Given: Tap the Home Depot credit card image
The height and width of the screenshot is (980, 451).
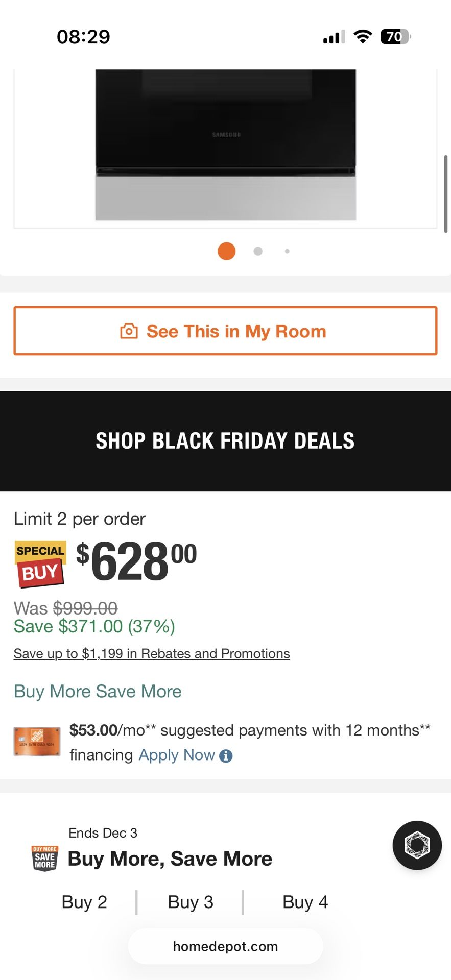Looking at the screenshot, I should pyautogui.click(x=37, y=742).
